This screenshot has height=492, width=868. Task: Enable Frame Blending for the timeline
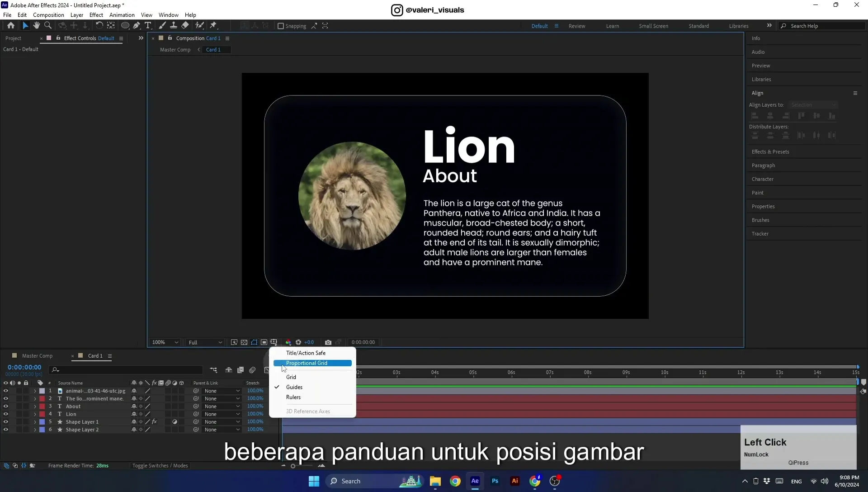pos(241,370)
